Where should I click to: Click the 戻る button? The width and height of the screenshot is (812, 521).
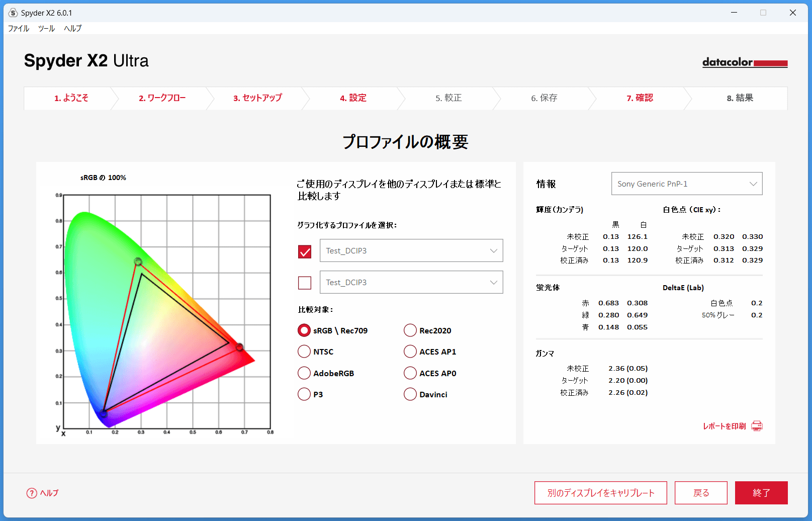pyautogui.click(x=701, y=493)
